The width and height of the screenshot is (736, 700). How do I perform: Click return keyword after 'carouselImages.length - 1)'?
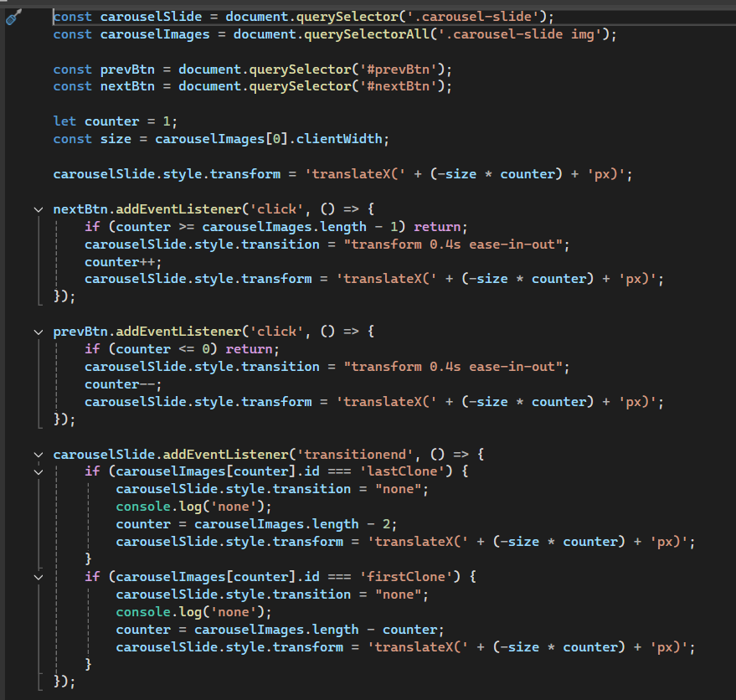point(437,227)
